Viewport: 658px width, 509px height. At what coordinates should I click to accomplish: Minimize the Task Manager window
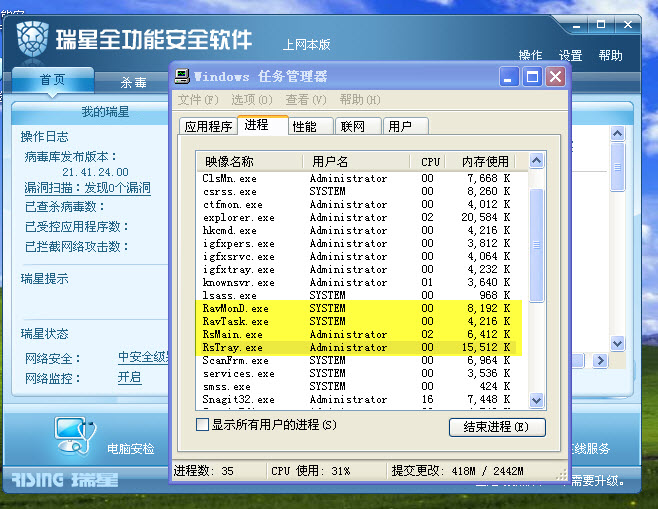point(509,77)
